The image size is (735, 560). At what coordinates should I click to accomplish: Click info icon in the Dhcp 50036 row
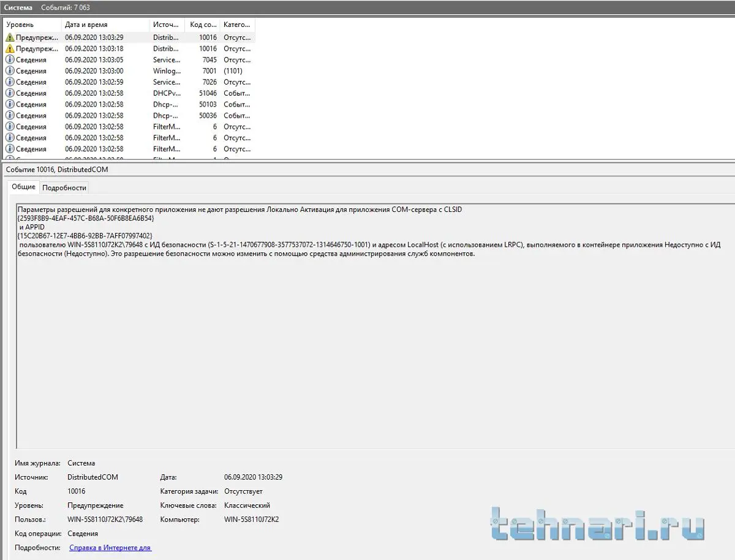point(9,115)
